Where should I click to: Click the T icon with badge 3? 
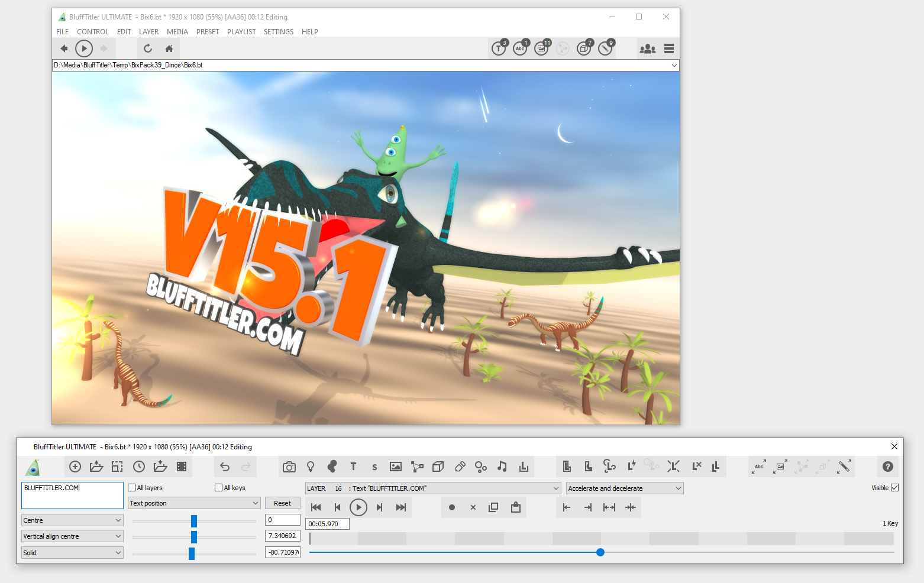499,48
